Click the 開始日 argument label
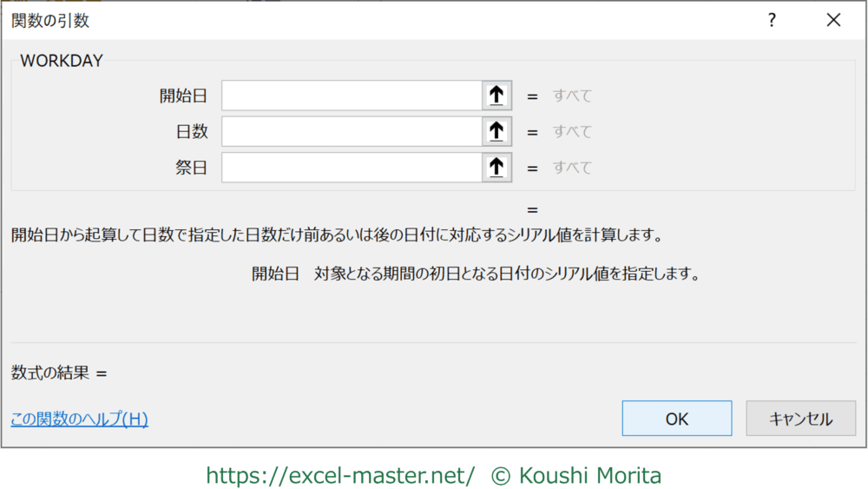Viewport: 868px width, 489px height. coord(183,96)
